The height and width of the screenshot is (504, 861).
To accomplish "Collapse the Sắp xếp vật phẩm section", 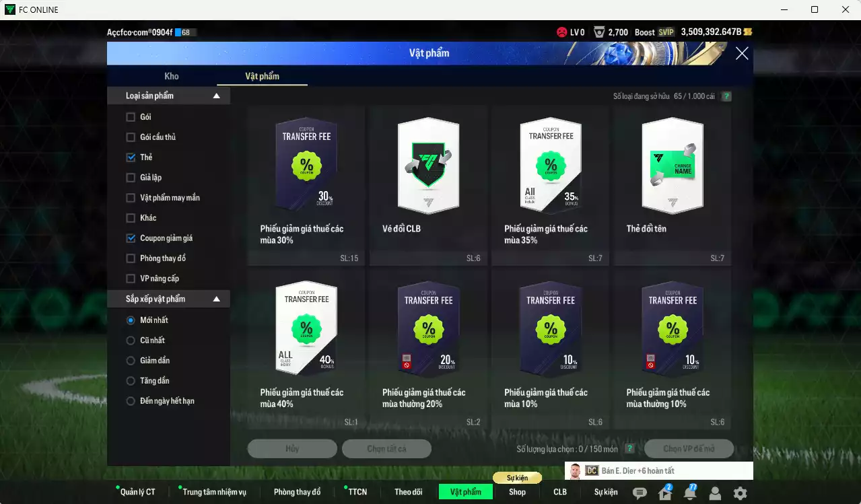I will click(x=216, y=299).
